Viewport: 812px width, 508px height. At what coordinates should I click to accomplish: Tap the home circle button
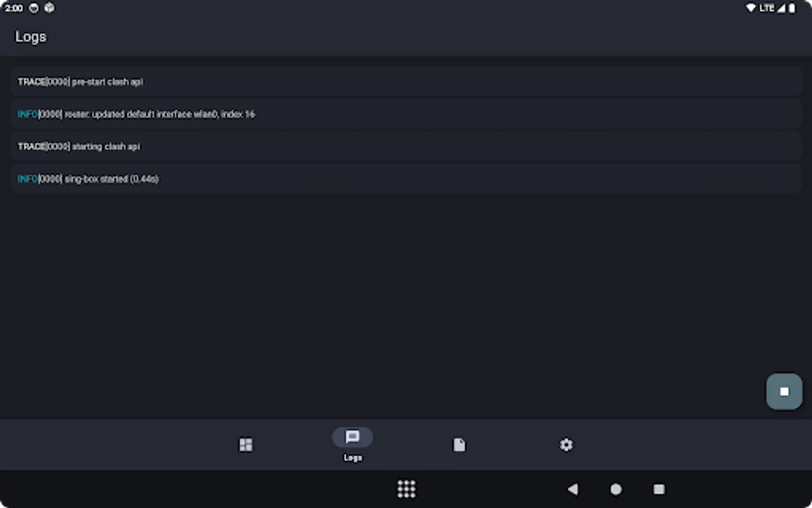click(615, 489)
